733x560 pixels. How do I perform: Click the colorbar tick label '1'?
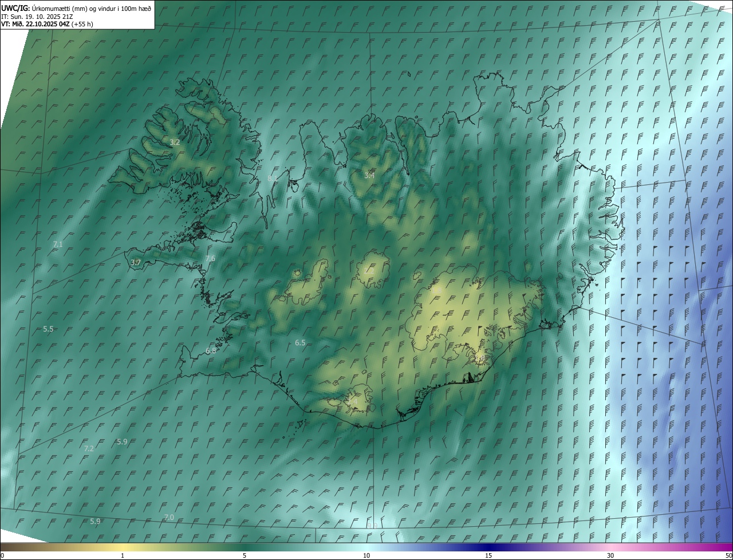click(x=123, y=556)
